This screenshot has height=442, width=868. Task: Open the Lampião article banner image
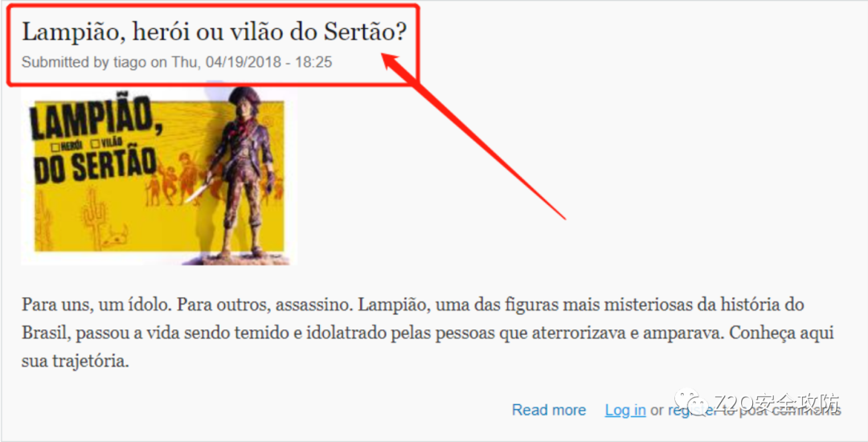click(159, 175)
